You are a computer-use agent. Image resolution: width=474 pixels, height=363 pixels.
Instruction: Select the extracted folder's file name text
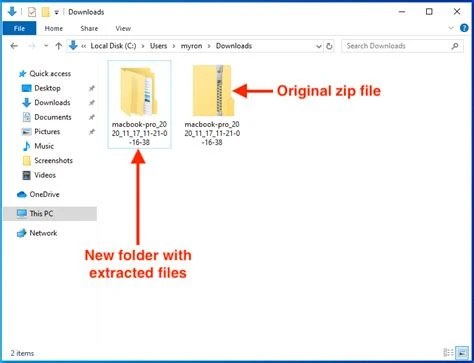[139, 133]
